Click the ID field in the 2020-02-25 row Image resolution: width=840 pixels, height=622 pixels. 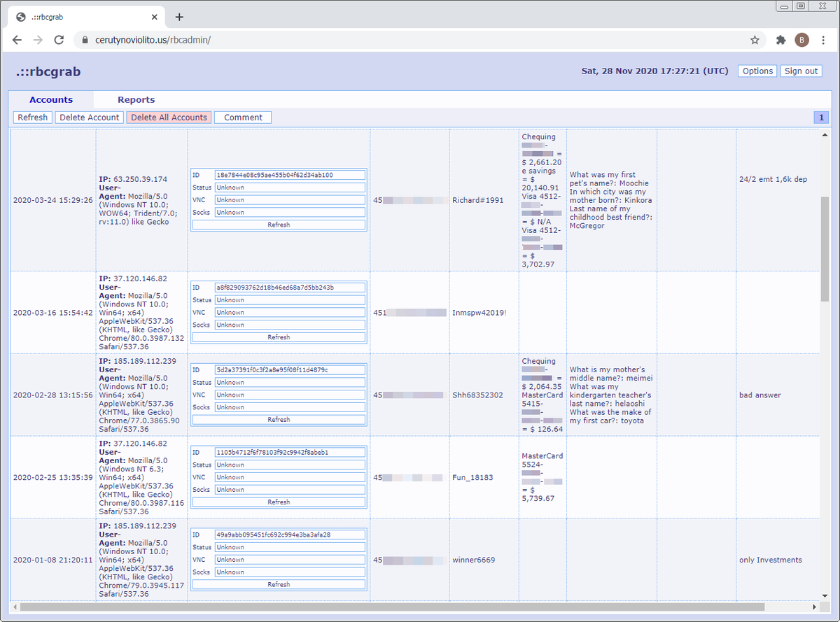(290, 452)
